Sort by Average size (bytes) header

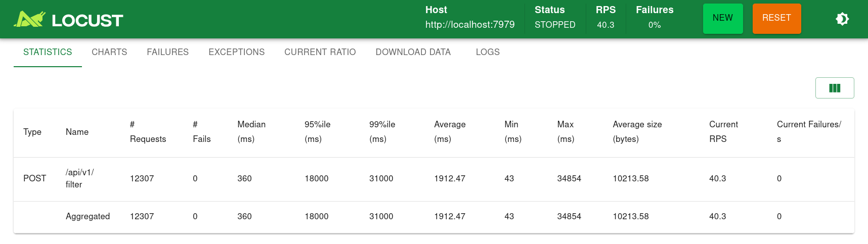[637, 131]
